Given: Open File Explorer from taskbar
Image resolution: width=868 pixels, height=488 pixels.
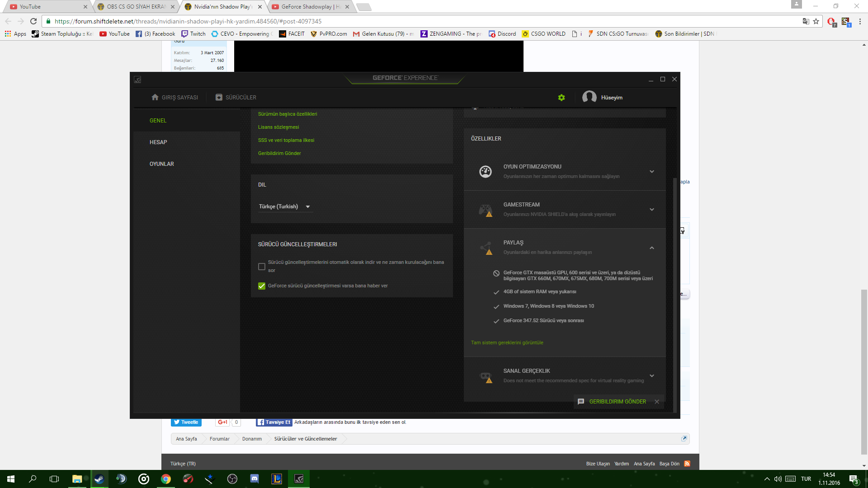Looking at the screenshot, I should click(77, 479).
